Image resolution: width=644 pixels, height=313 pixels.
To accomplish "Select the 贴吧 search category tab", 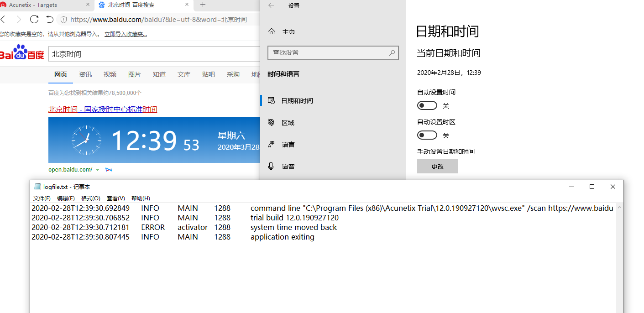I will [209, 74].
